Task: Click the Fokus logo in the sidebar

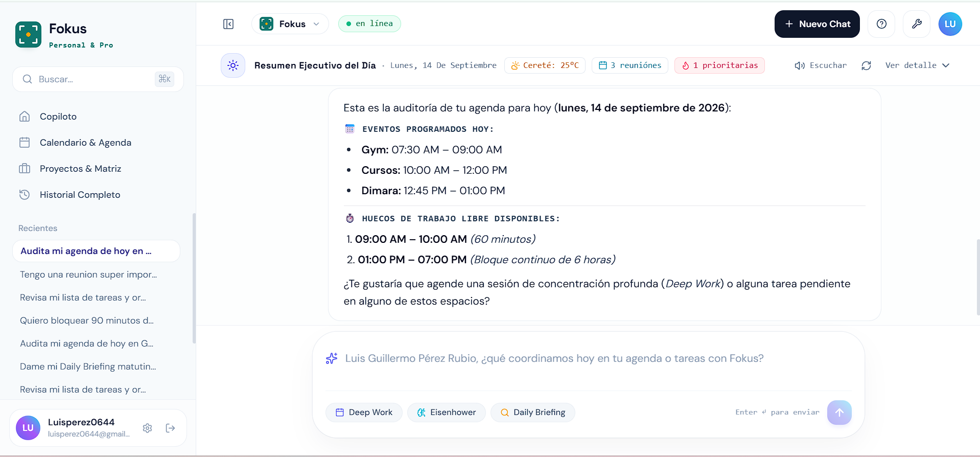Action: [x=28, y=34]
